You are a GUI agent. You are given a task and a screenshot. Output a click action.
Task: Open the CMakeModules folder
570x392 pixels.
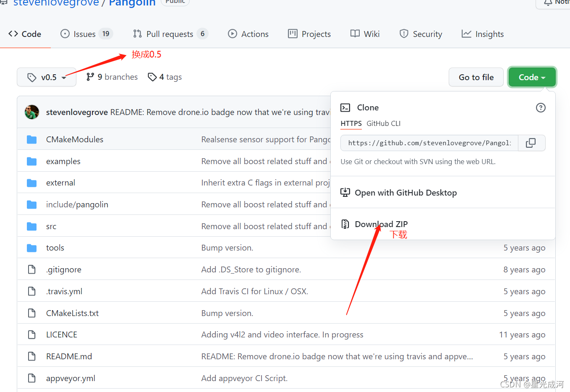pyautogui.click(x=75, y=139)
